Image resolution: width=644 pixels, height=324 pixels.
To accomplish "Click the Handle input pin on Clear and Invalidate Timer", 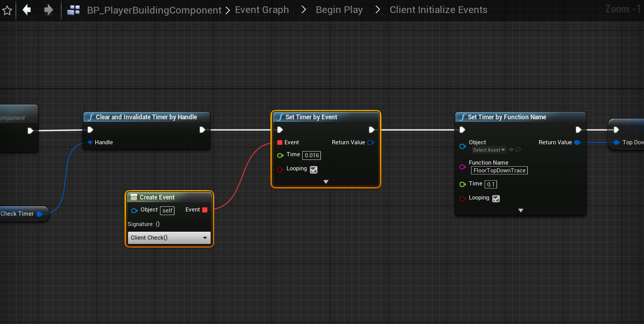I will [x=90, y=142].
